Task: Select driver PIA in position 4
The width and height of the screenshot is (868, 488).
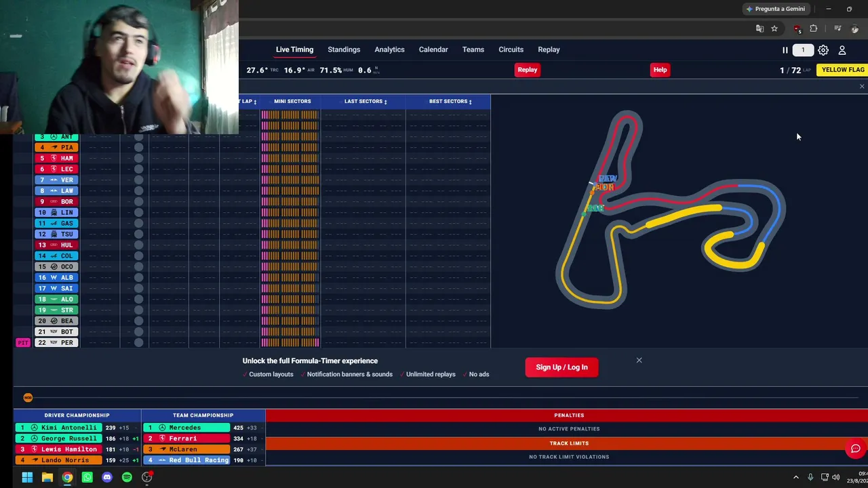Action: pyautogui.click(x=56, y=148)
